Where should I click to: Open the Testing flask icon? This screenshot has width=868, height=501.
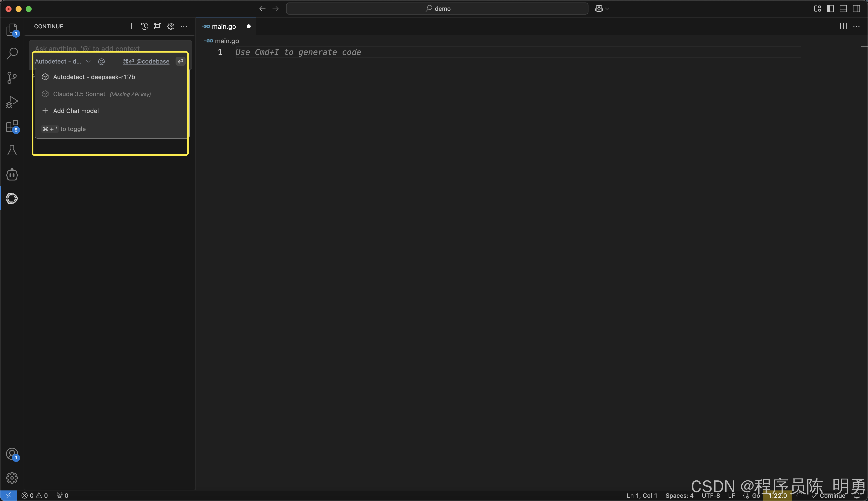click(x=12, y=150)
